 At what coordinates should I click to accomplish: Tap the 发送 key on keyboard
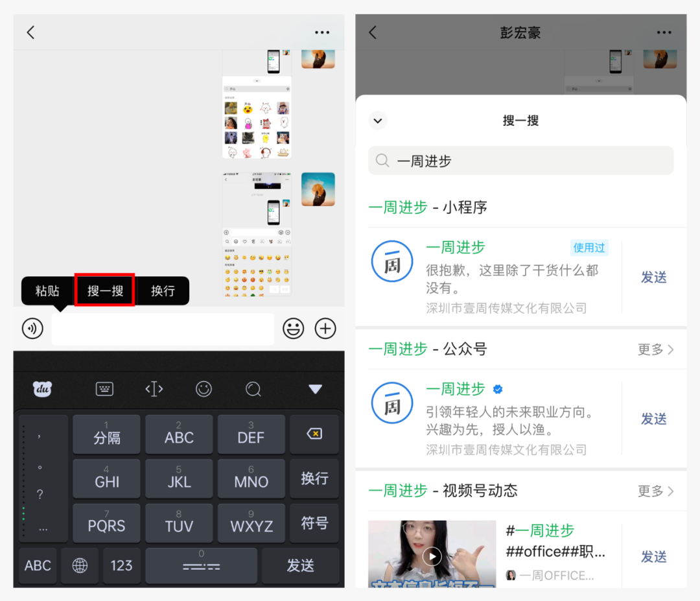[x=301, y=566]
